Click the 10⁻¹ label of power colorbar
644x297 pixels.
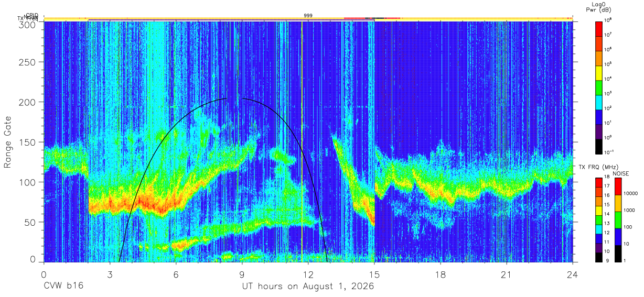click(609, 152)
